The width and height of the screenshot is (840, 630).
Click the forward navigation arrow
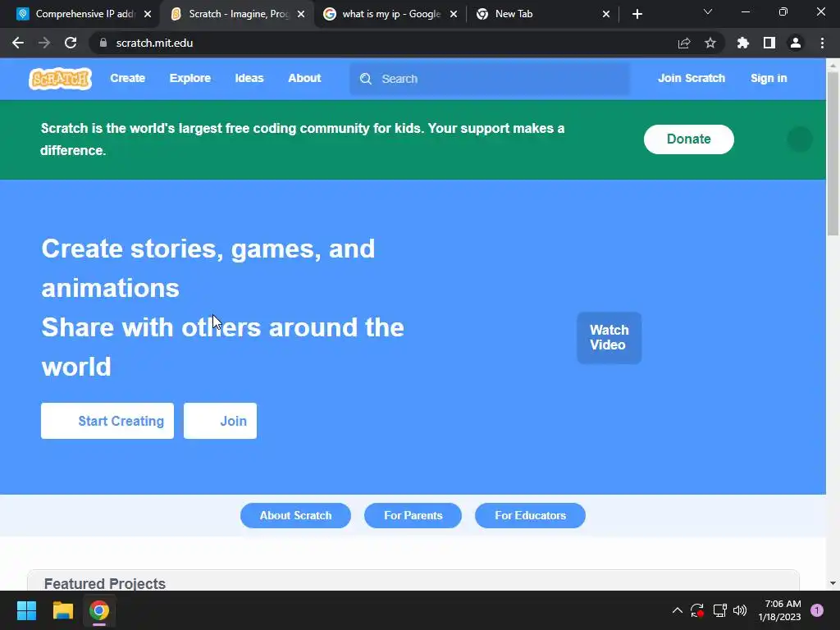(44, 43)
